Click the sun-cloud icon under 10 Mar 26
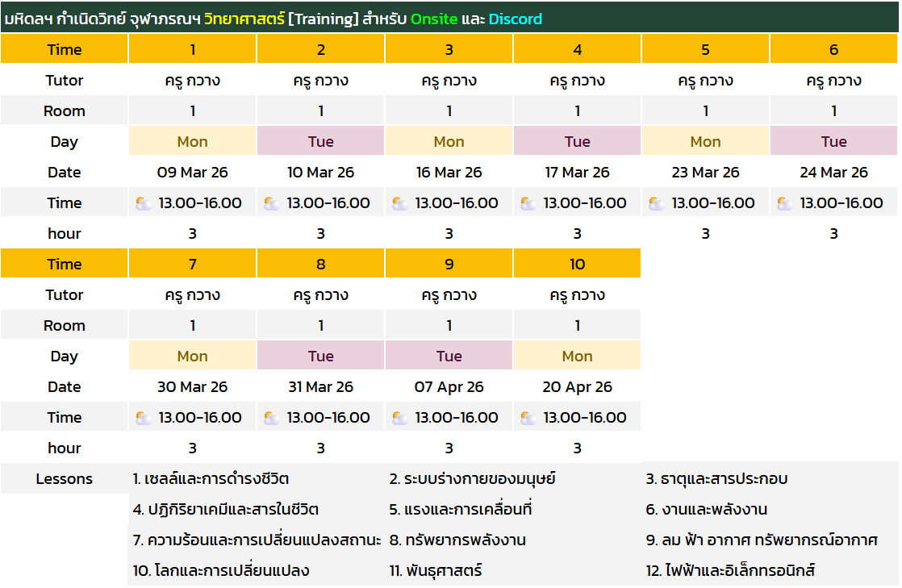Image resolution: width=902 pixels, height=588 pixels. [271, 203]
